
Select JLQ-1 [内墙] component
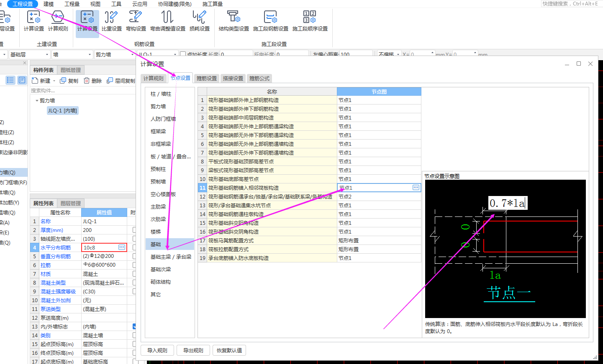click(62, 111)
